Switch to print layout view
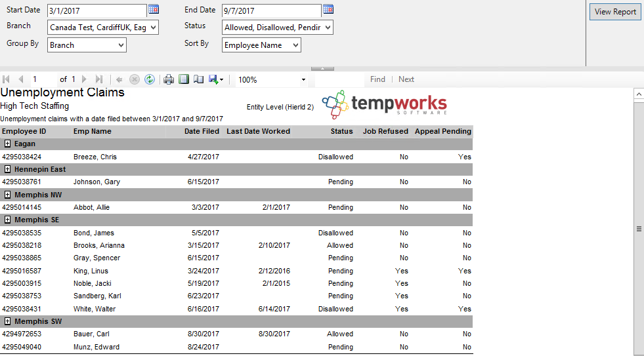The image size is (644, 356). pos(184,79)
